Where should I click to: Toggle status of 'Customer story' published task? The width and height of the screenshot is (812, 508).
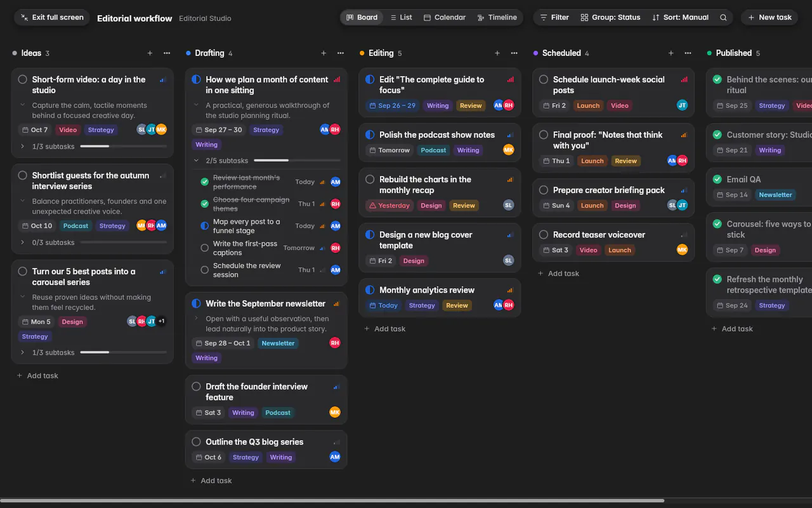click(x=717, y=135)
